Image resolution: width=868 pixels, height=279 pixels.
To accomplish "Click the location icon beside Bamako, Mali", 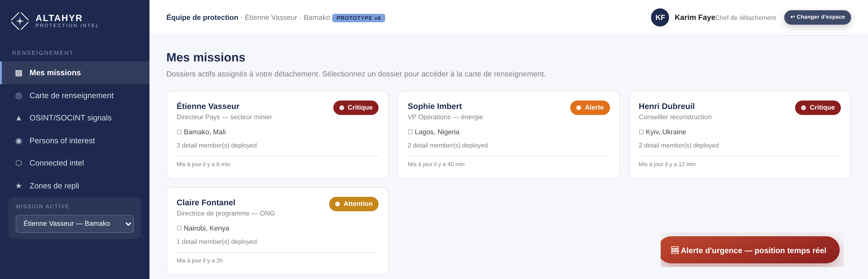I will tap(179, 132).
